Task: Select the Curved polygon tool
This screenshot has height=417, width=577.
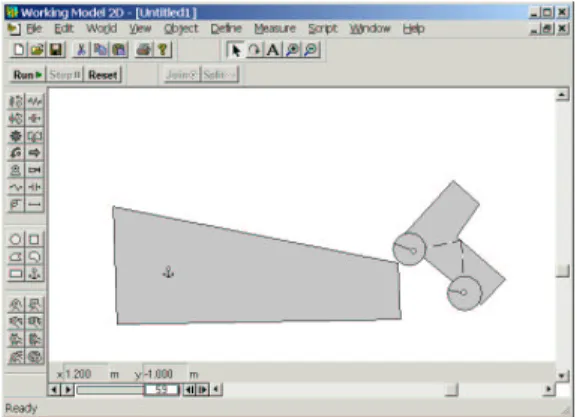Action: (x=35, y=257)
